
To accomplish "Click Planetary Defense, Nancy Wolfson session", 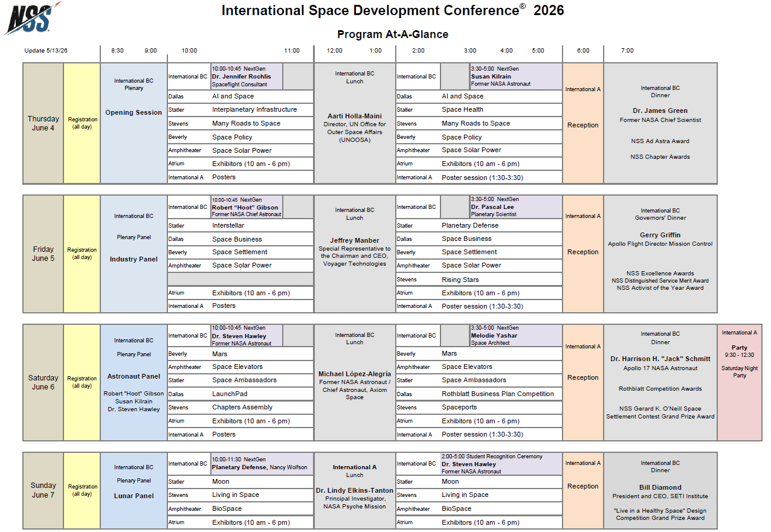I will click(x=259, y=467).
